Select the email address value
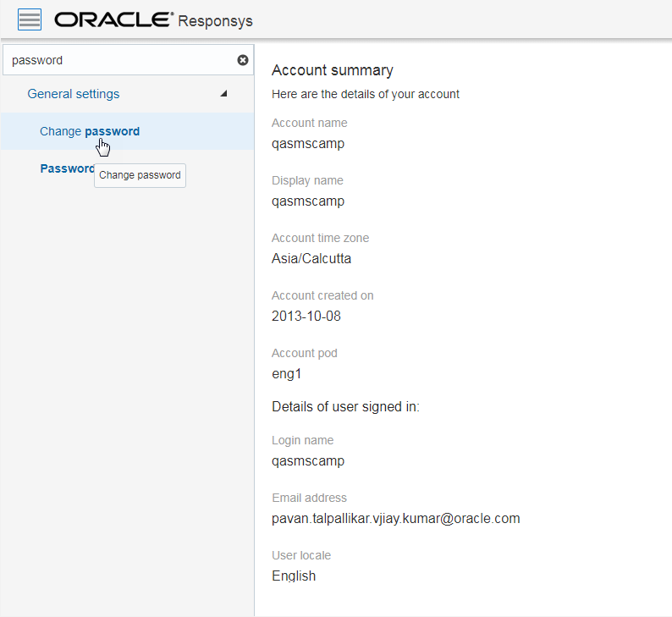The width and height of the screenshot is (672, 617). coord(395,519)
